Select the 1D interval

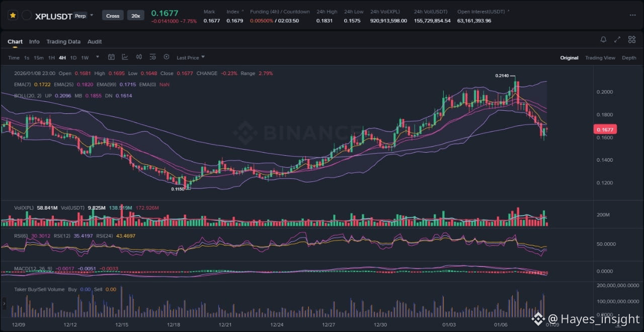pyautogui.click(x=73, y=57)
